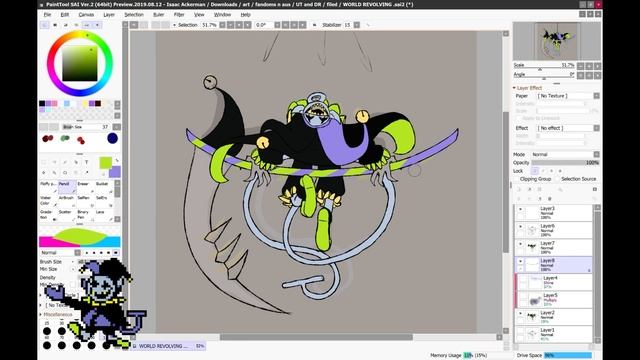This screenshot has height=360, width=640.
Task: Toggle the Selection checkbox in toolbar
Action: tap(174, 25)
